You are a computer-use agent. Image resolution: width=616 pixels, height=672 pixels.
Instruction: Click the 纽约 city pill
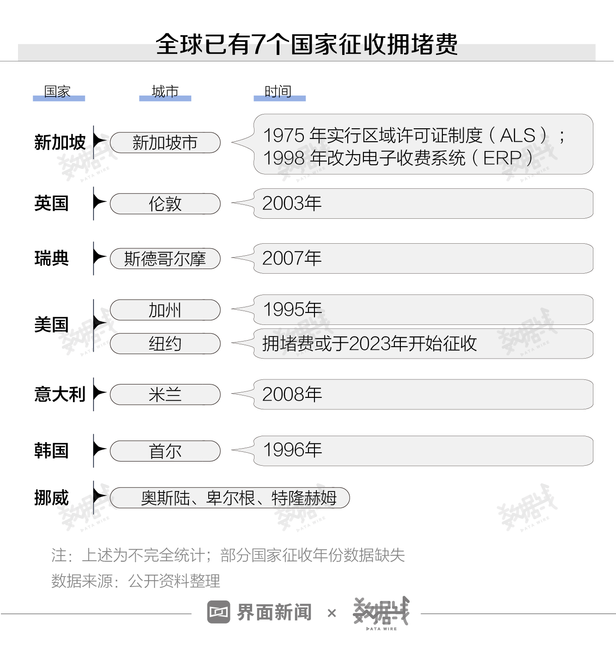pos(165,344)
